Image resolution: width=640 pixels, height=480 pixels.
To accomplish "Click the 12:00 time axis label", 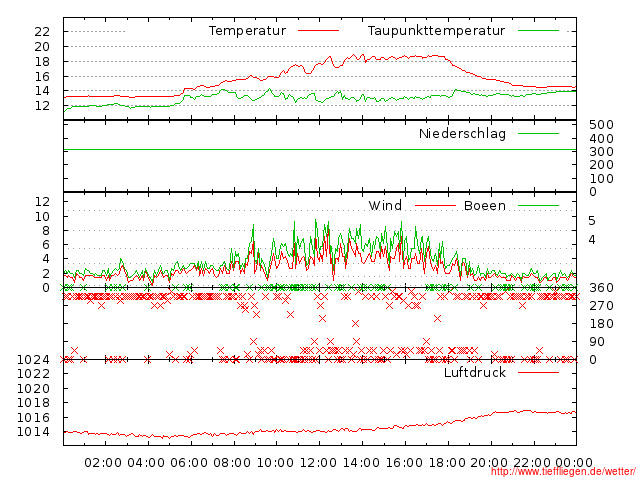I will point(318,463).
